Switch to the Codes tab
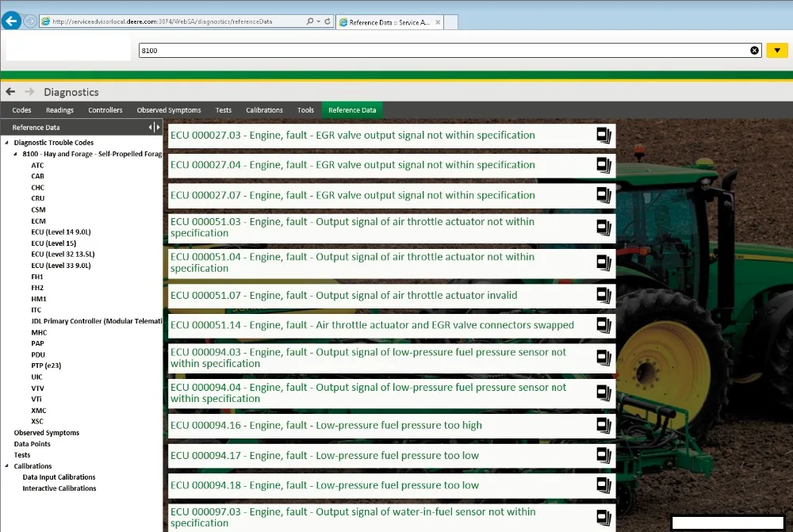 point(21,109)
